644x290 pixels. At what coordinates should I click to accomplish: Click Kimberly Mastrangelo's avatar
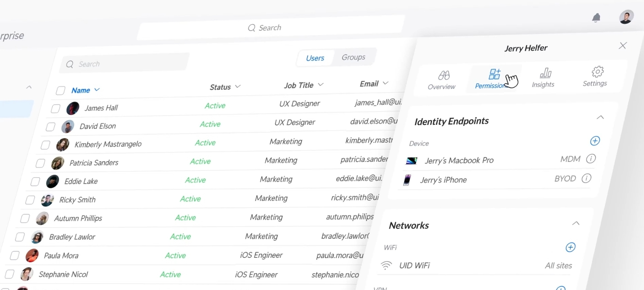pos(62,145)
